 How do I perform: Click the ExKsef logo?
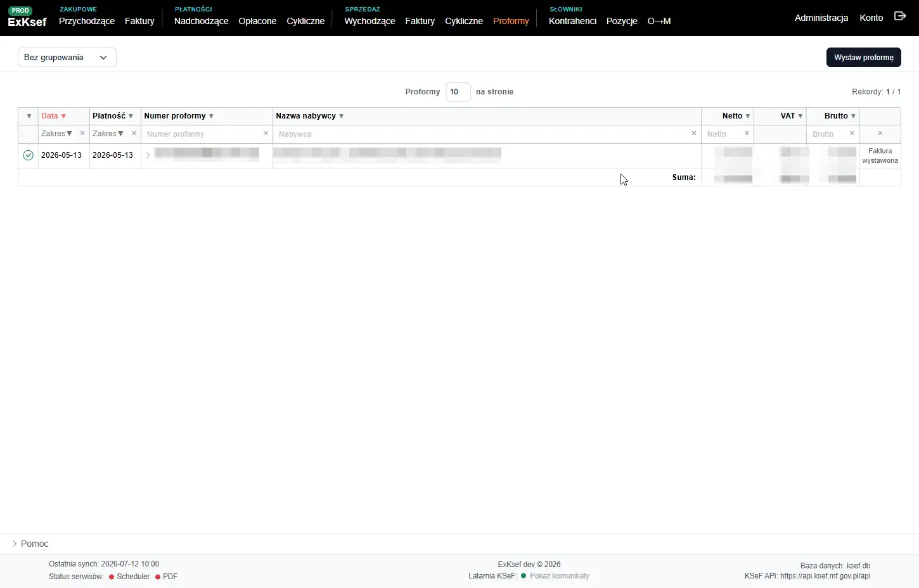(x=27, y=22)
